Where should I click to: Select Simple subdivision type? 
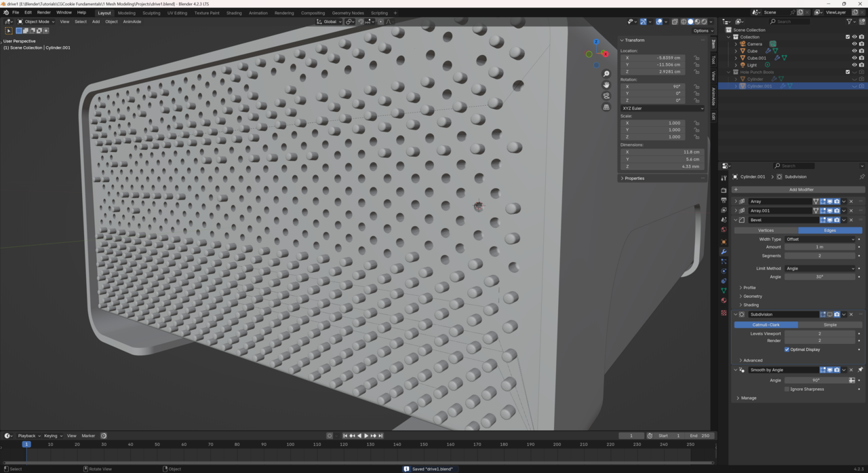(829, 325)
